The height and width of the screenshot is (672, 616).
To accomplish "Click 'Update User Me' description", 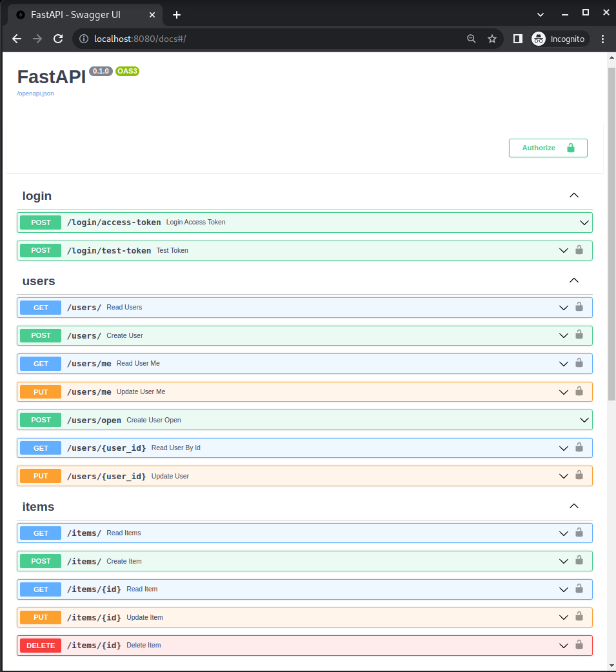I will (x=141, y=391).
